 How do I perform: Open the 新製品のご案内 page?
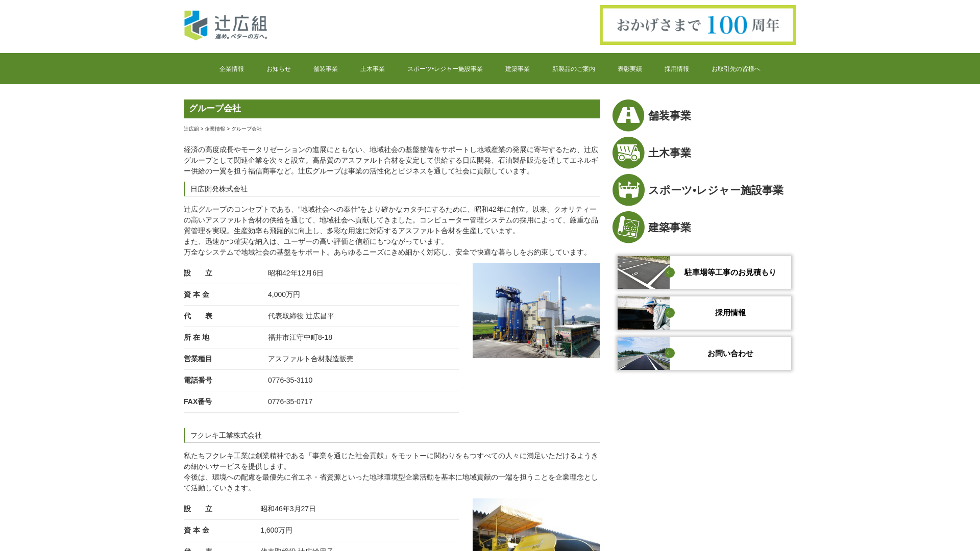(x=573, y=68)
